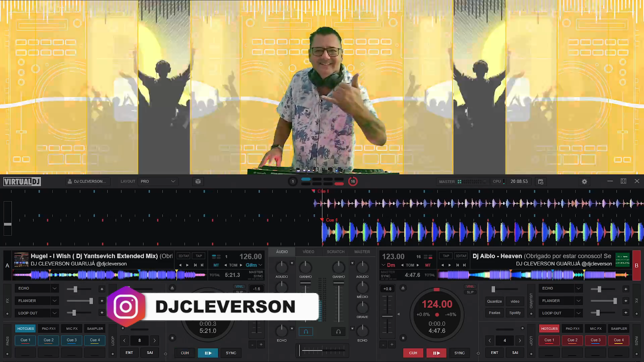Toggle SYNC on deck A

[x=231, y=353]
